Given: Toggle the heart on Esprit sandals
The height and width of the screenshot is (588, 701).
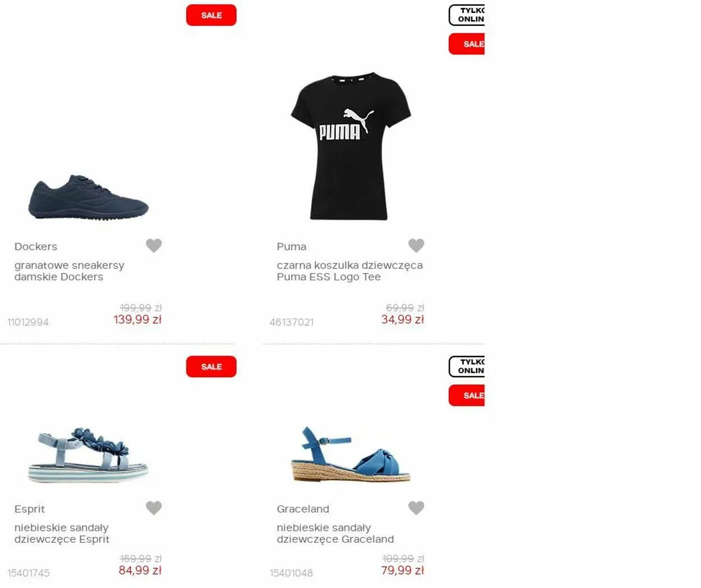Looking at the screenshot, I should [x=154, y=508].
